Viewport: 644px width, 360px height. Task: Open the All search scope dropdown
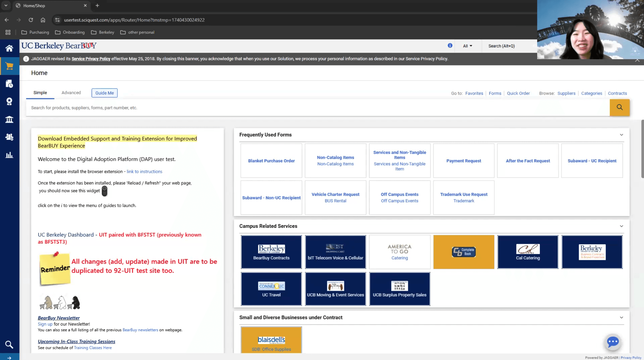click(467, 46)
